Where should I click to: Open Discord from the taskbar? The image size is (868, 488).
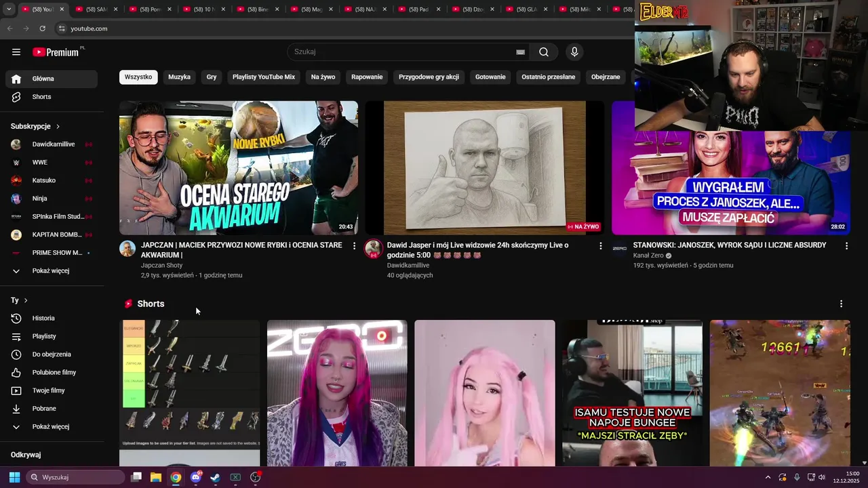[x=196, y=477]
